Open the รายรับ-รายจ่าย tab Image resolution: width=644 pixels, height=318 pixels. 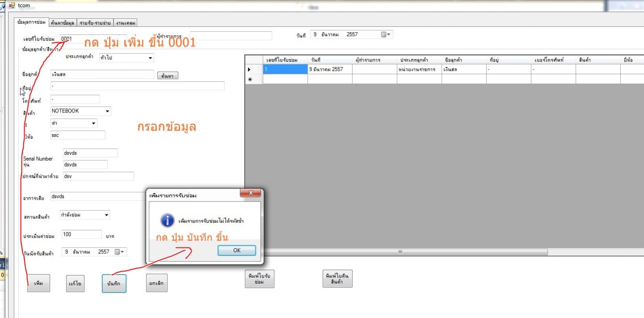pyautogui.click(x=95, y=22)
